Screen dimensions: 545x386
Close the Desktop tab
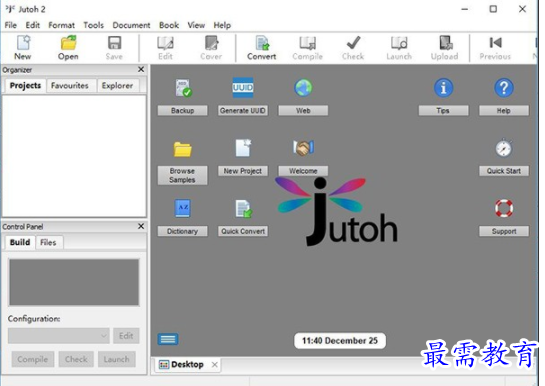point(215,364)
